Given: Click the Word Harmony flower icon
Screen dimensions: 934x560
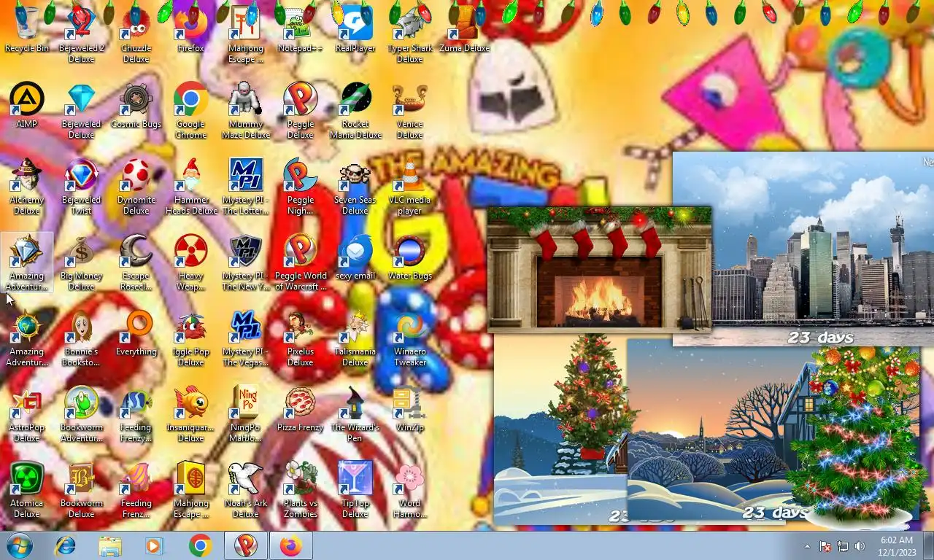Looking at the screenshot, I should pyautogui.click(x=409, y=489).
